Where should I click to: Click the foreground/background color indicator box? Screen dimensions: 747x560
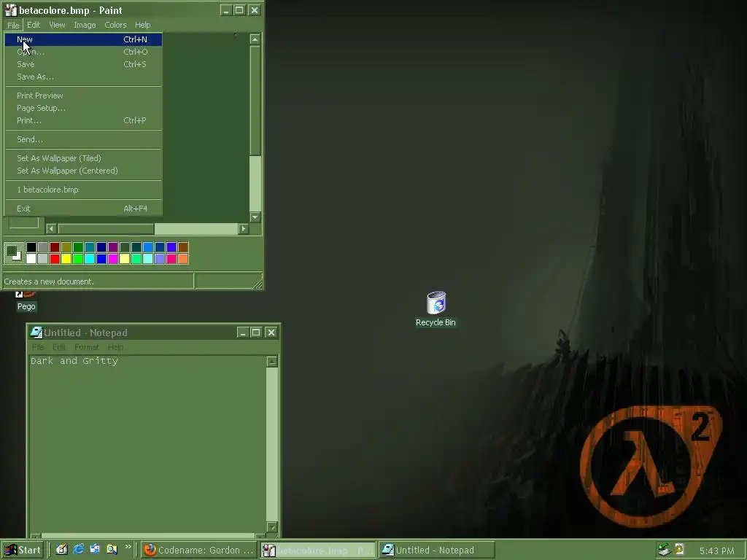(x=14, y=252)
